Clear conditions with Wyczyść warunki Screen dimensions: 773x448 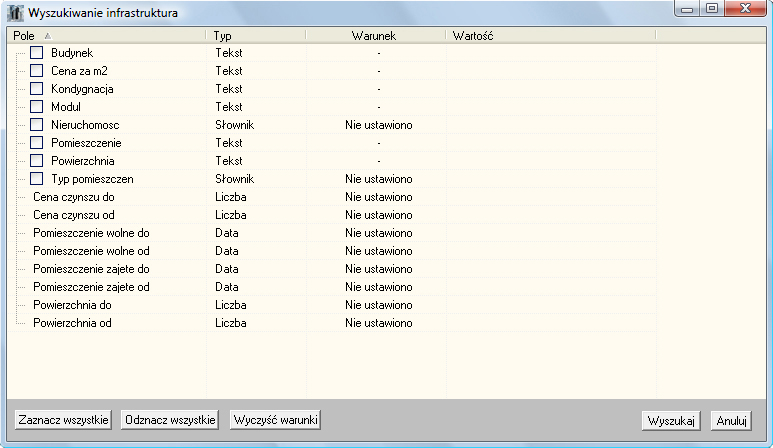[275, 420]
